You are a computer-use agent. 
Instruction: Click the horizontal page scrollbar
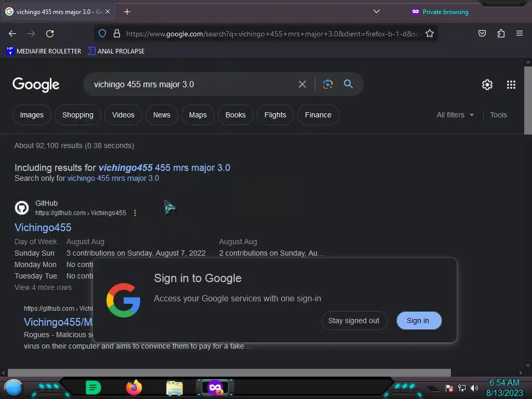click(x=229, y=373)
